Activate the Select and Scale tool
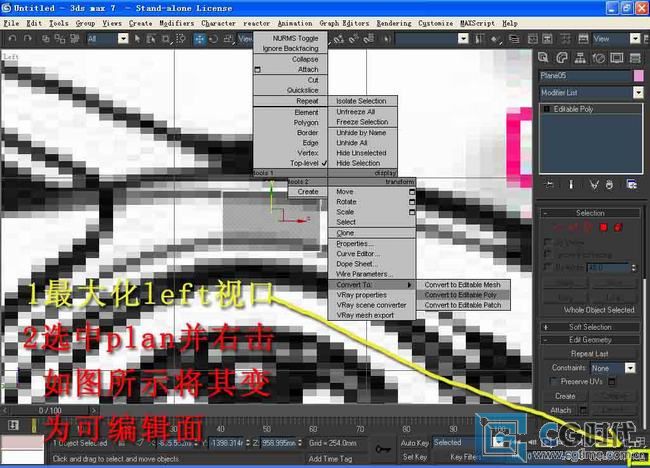 [228, 39]
